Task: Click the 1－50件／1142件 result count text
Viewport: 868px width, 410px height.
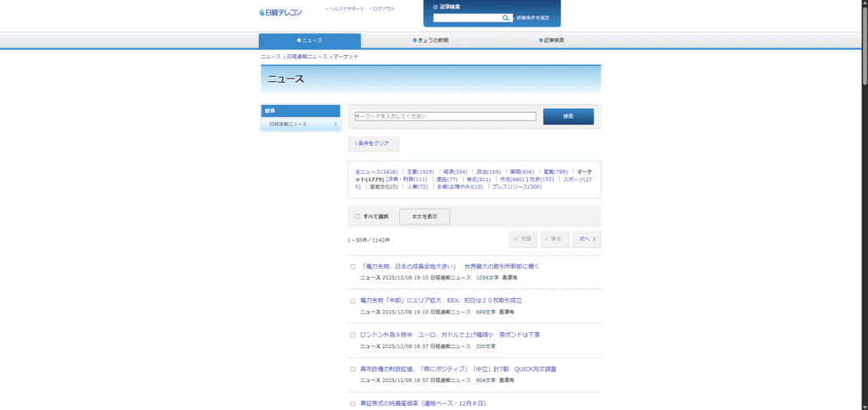Action: pos(369,240)
